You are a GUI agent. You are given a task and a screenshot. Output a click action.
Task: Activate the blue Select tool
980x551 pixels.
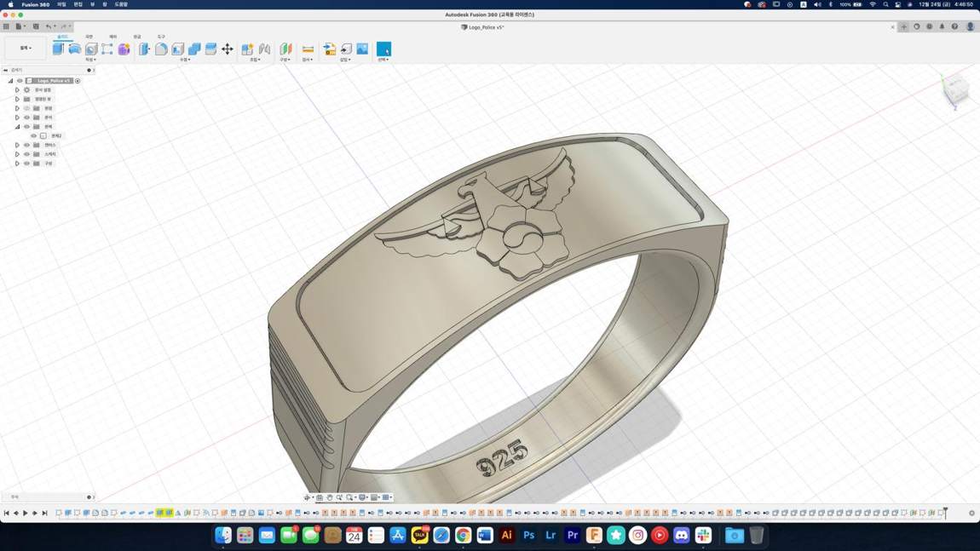(383, 49)
